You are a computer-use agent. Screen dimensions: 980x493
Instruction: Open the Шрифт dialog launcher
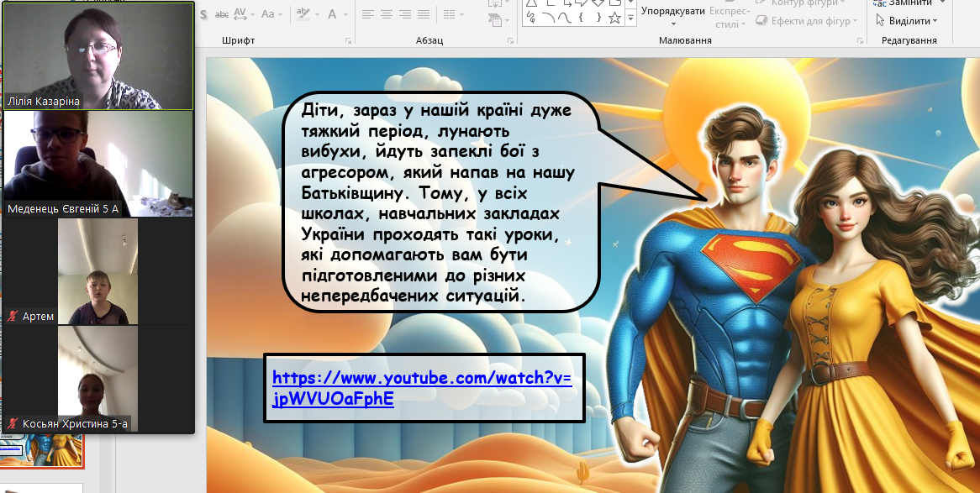[x=348, y=40]
